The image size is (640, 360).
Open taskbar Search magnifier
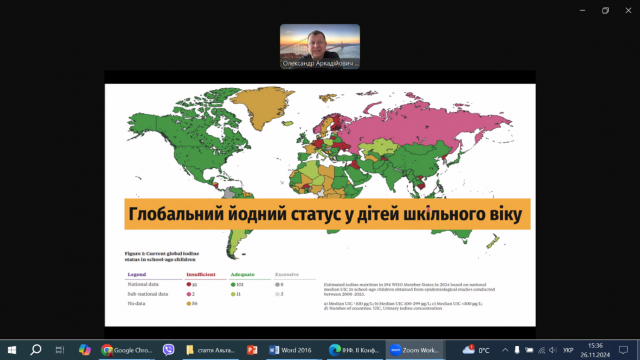point(36,350)
